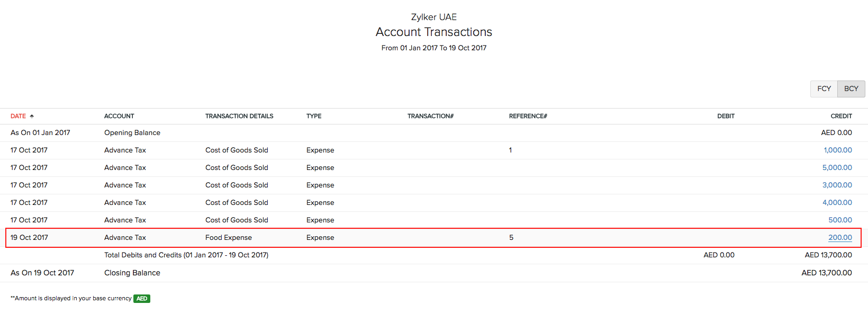Click the DATE sort arrow

coord(31,115)
